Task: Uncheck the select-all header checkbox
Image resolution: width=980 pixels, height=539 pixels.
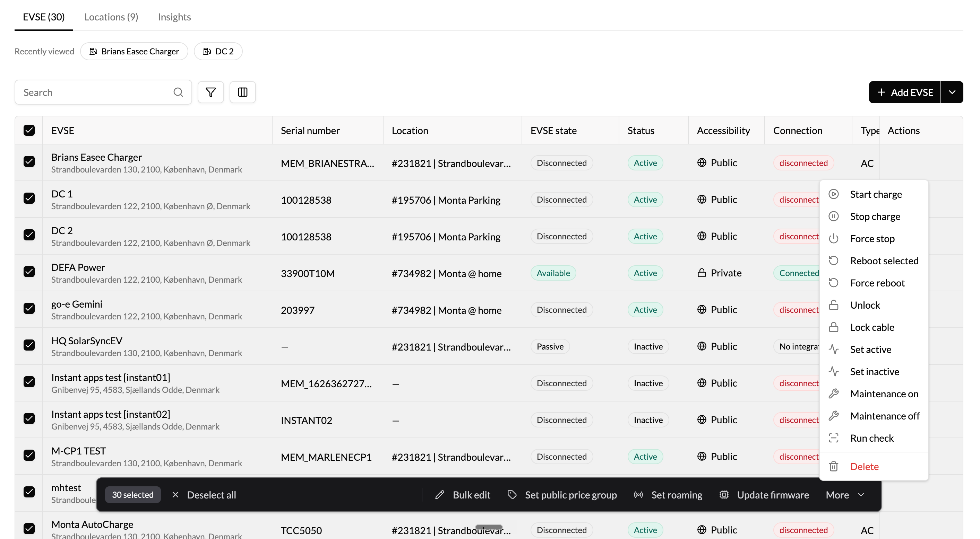Action: (29, 130)
